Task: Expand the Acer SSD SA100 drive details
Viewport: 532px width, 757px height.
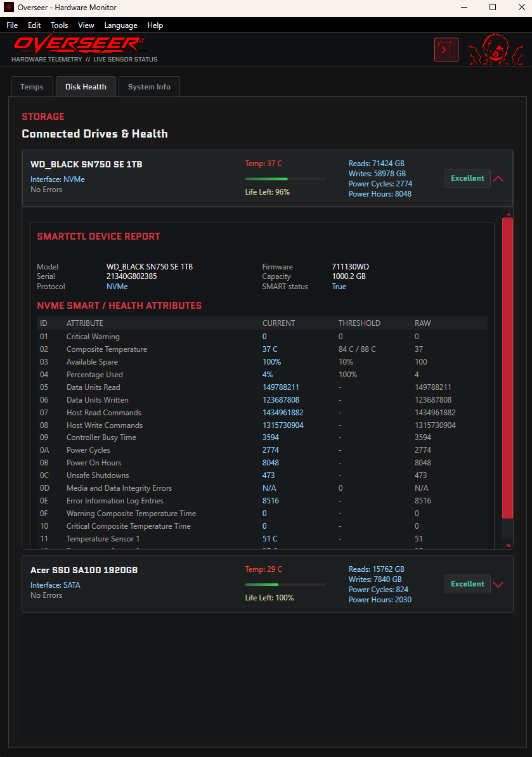Action: pos(498,584)
